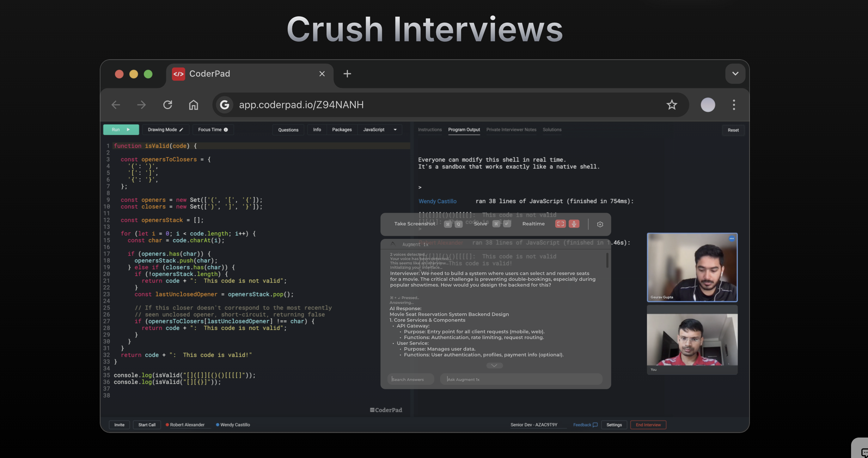Toggle the Realtime microphone button
The image size is (868, 458).
[574, 224]
